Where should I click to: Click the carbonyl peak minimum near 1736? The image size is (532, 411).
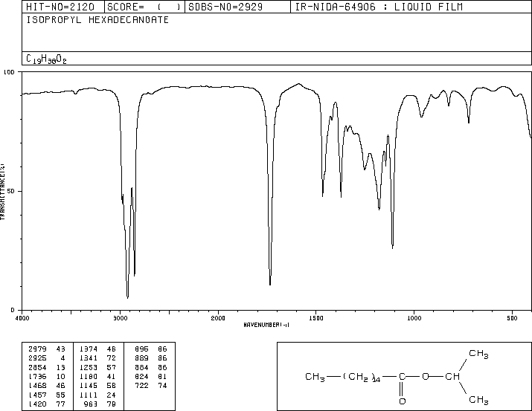point(270,284)
